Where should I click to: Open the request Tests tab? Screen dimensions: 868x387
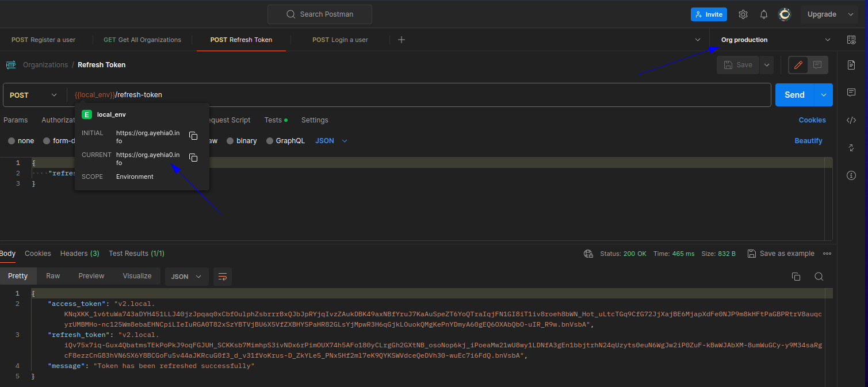276,120
